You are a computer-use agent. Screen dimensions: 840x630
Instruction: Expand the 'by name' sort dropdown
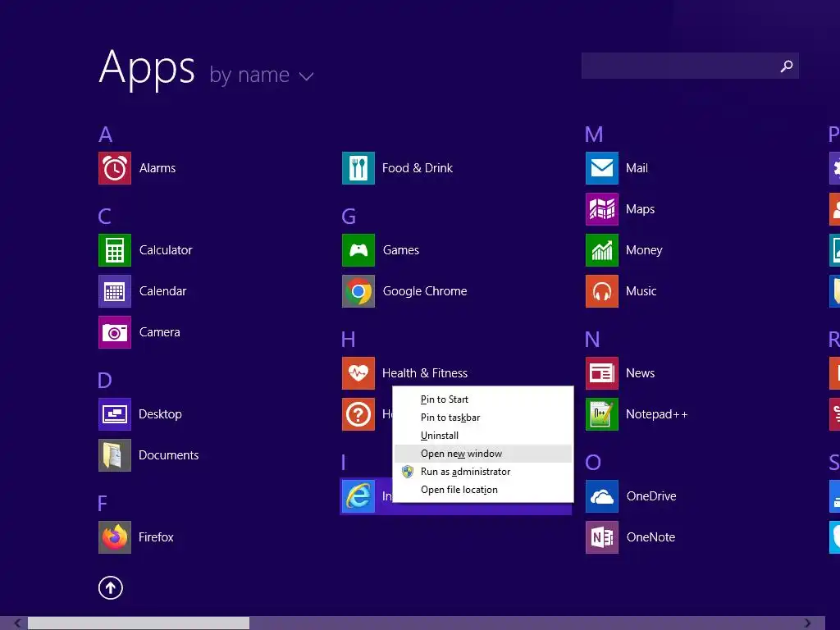click(262, 75)
